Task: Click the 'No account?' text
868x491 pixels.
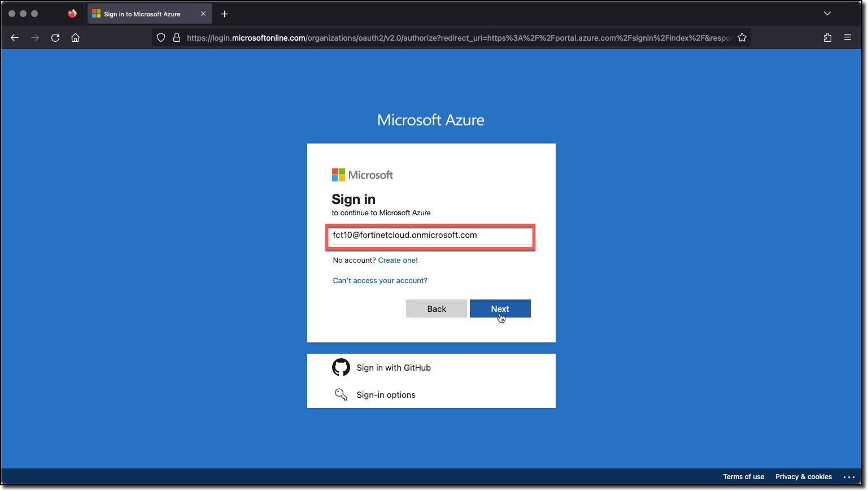Action: [354, 260]
